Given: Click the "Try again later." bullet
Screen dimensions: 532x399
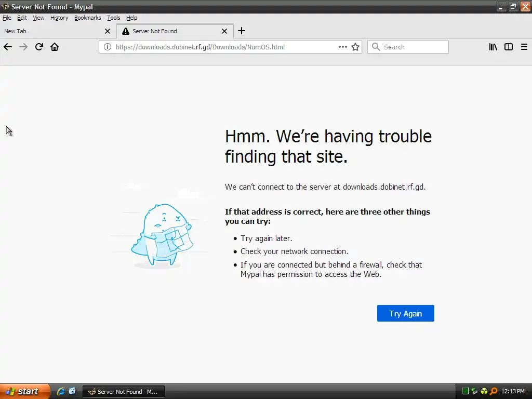Looking at the screenshot, I should [x=267, y=238].
